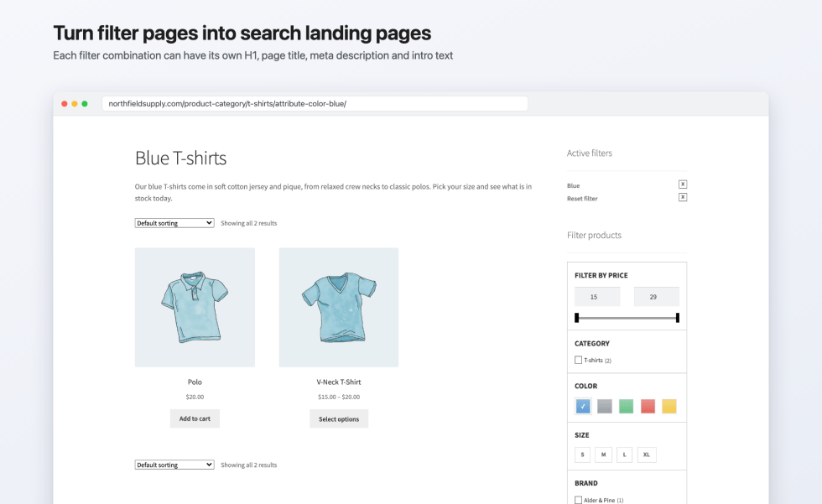
Task: Select the red color swatch
Action: pyautogui.click(x=648, y=406)
